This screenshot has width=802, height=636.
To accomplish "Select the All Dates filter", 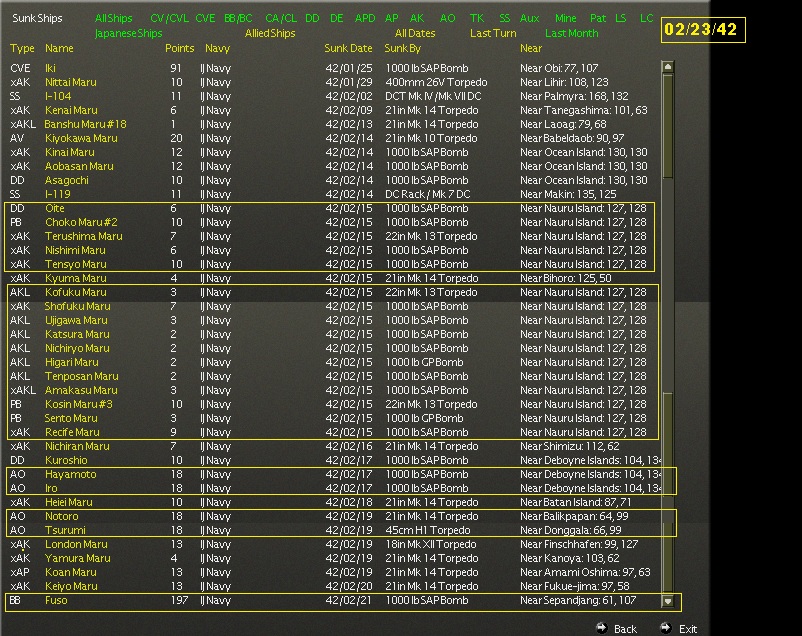I will [415, 34].
